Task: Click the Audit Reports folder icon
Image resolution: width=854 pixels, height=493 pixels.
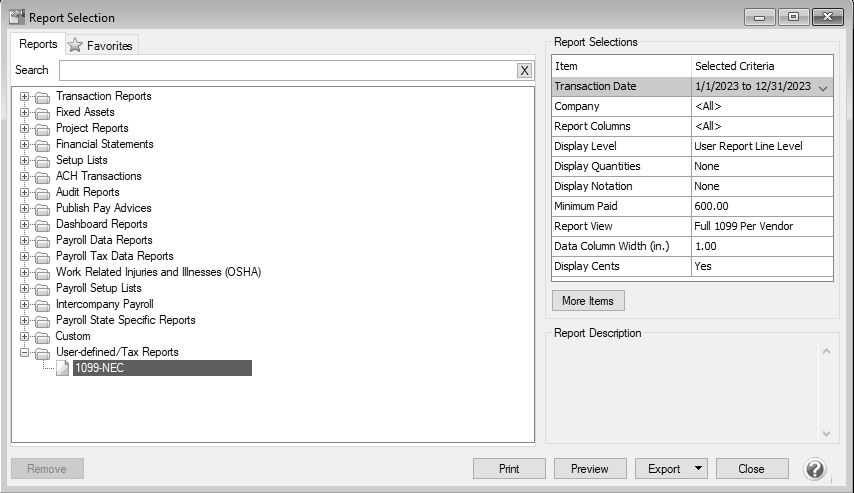Action: pyautogui.click(x=42, y=193)
